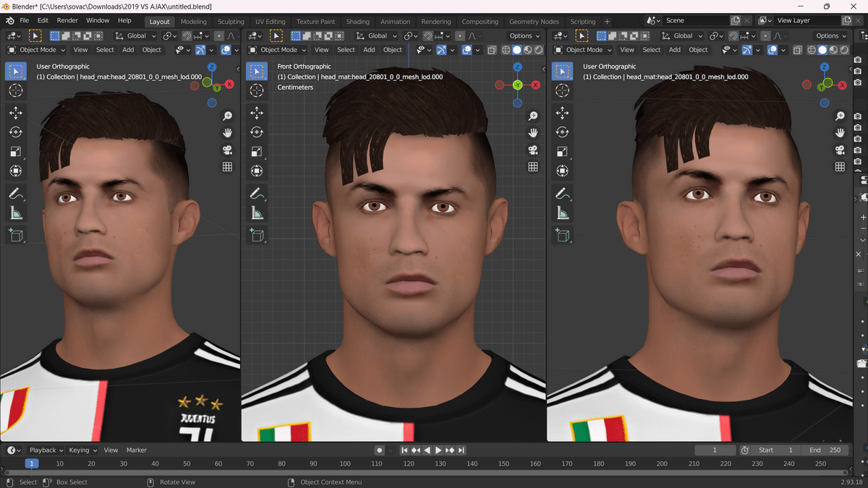Viewport: 868px width, 488px height.
Task: Click the timeline's horizontal scrollbar
Action: [434, 473]
